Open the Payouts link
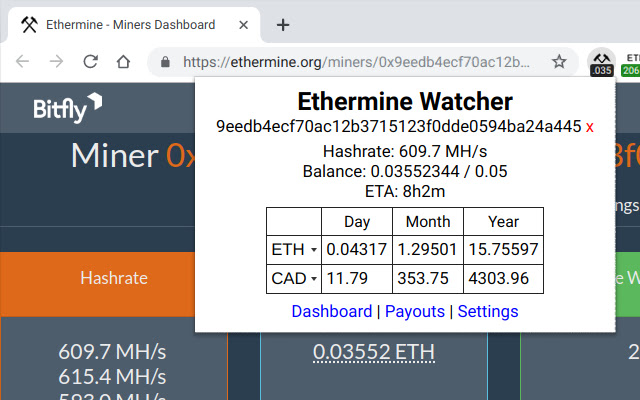 pos(415,311)
